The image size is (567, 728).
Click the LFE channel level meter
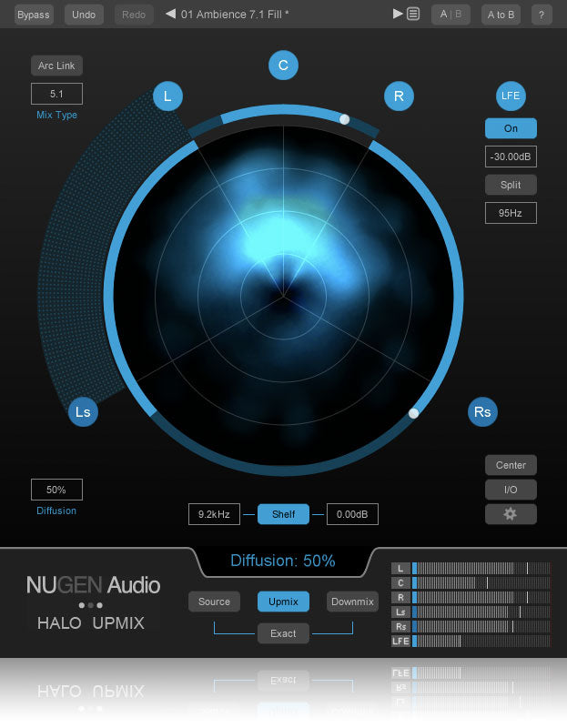coord(481,642)
